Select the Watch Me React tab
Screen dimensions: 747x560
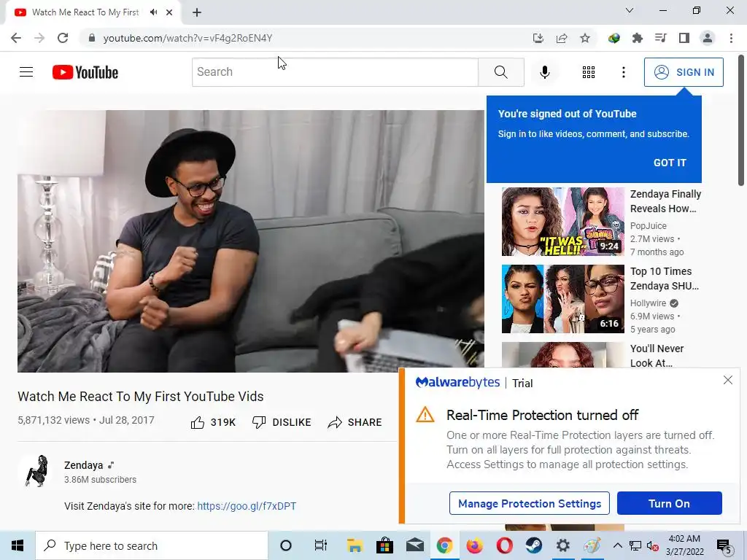93,13
